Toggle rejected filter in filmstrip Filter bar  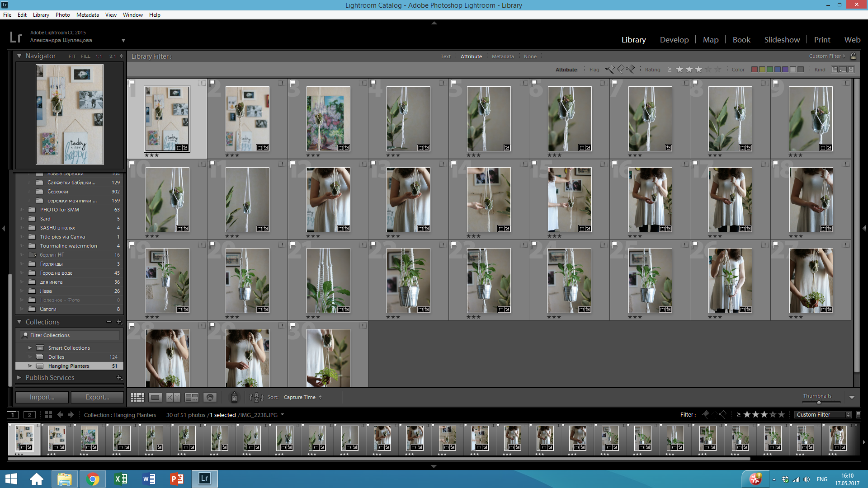(x=723, y=414)
